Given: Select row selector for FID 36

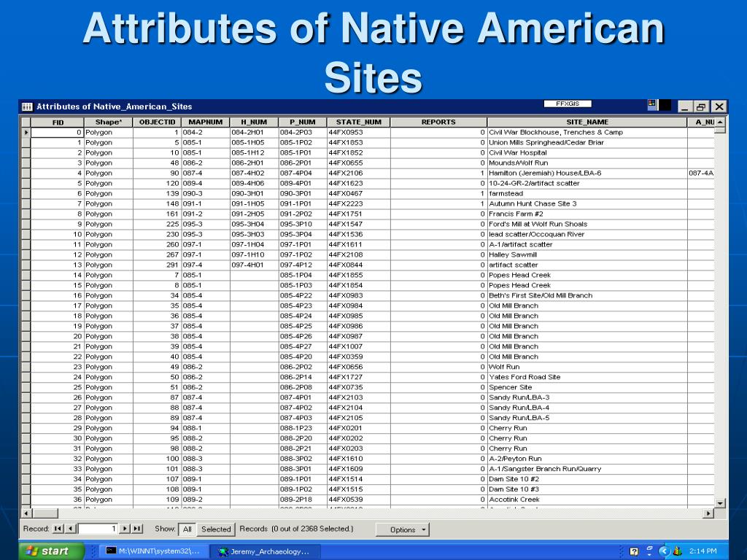Looking at the screenshot, I should click(26, 499).
